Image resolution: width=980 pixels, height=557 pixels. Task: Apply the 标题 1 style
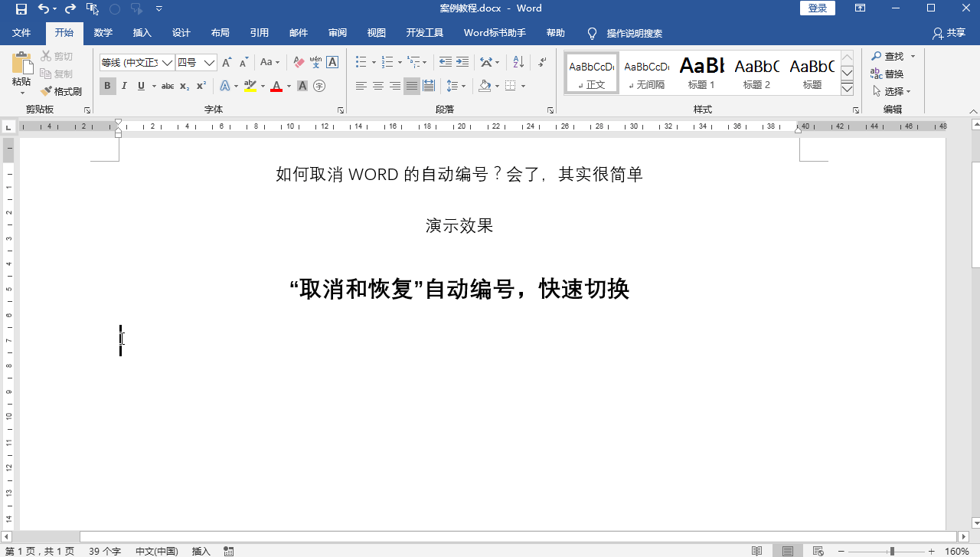coord(701,73)
